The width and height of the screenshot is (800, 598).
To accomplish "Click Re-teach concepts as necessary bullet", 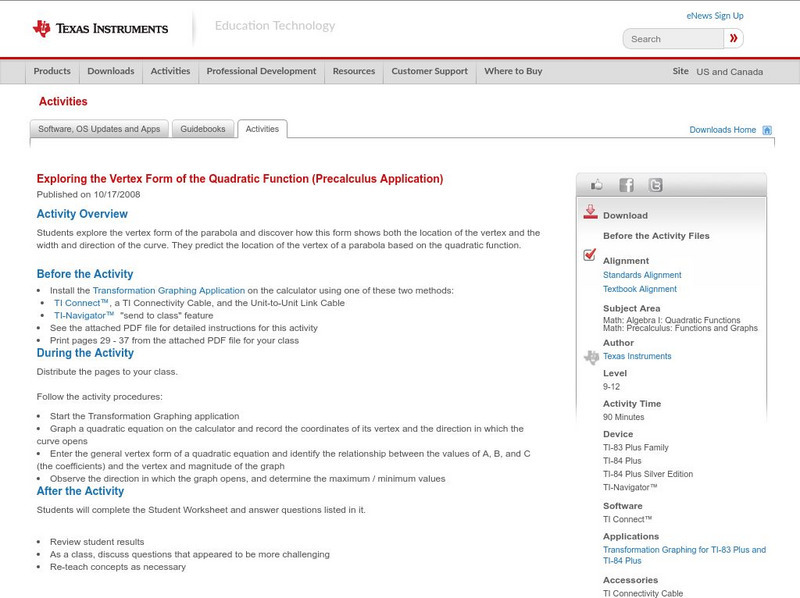I will tap(118, 567).
